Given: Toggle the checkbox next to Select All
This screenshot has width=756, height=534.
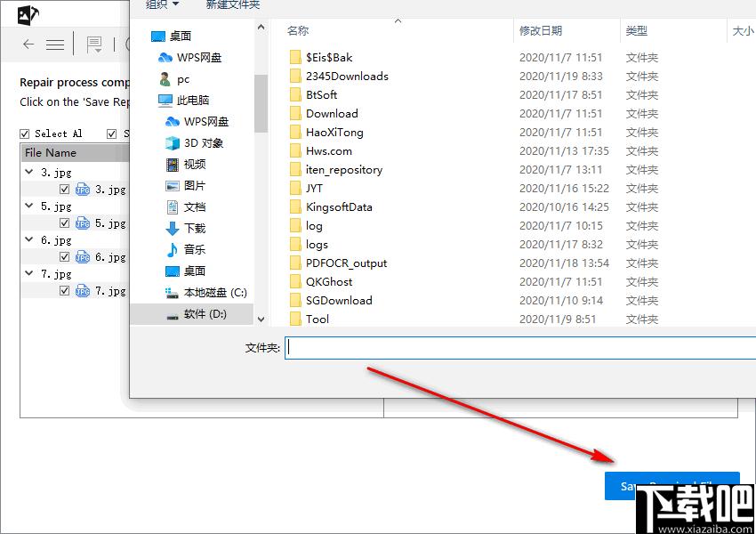Looking at the screenshot, I should point(111,133).
